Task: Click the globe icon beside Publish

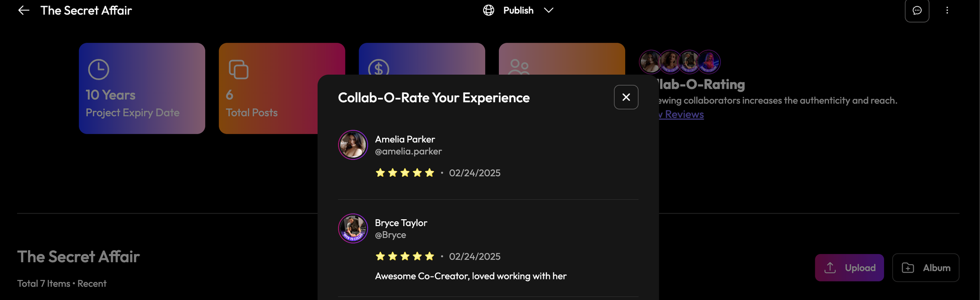Action: point(489,10)
